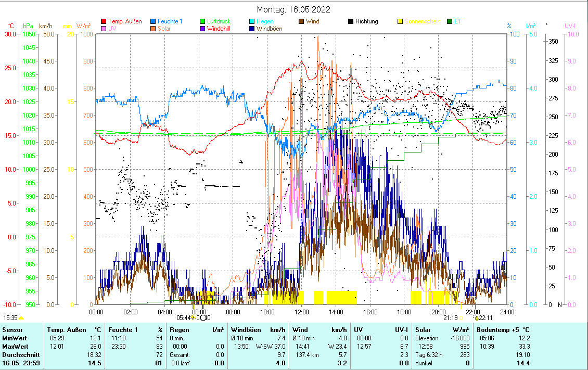Click the green Luftdruck legend square

point(203,21)
